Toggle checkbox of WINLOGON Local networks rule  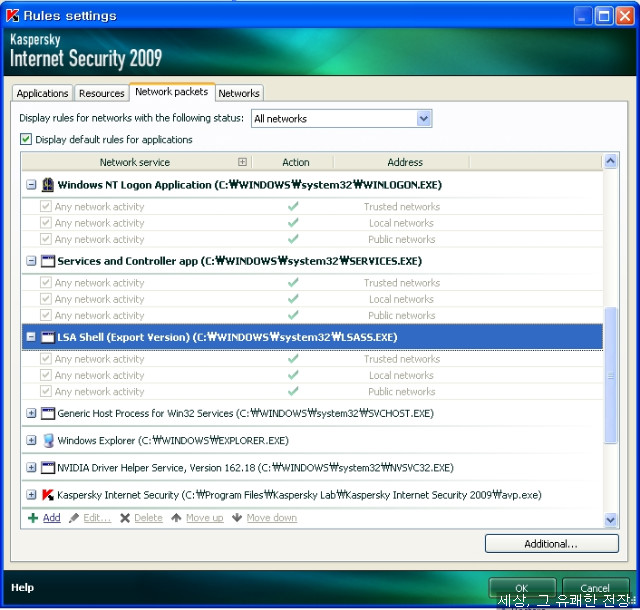click(46, 223)
